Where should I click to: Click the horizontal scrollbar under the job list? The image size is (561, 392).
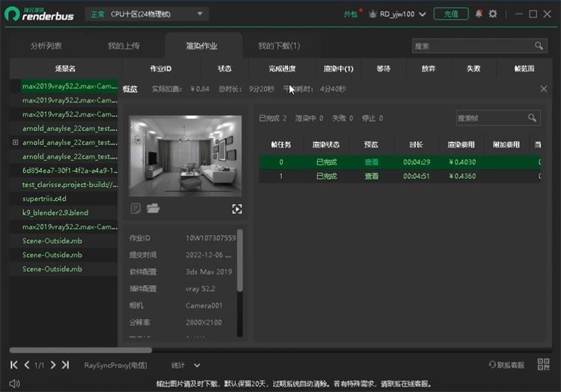[x=81, y=349]
